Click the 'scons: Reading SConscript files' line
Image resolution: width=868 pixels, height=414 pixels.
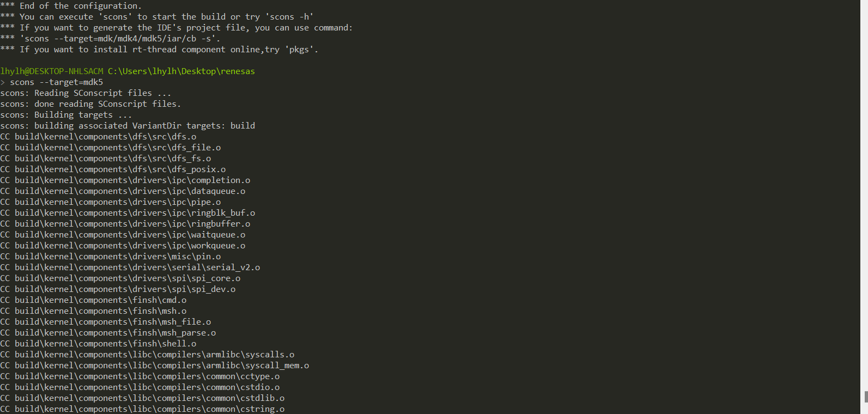click(x=86, y=93)
